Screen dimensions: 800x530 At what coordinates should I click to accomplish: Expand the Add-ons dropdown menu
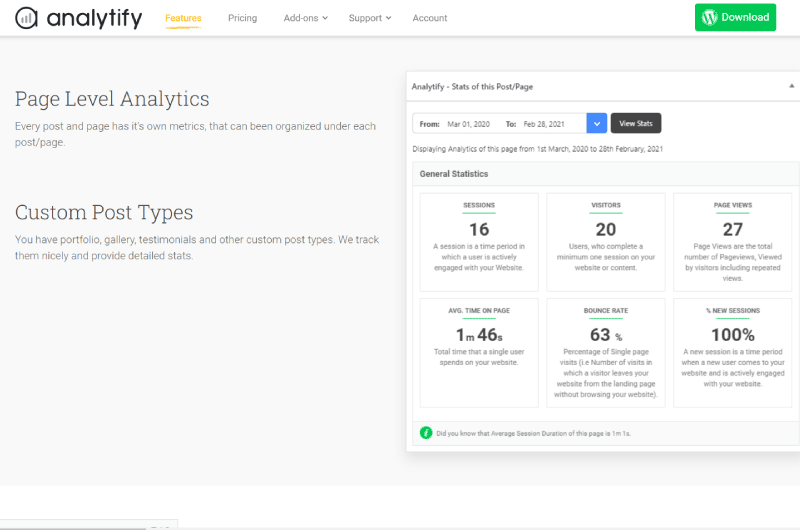click(x=306, y=18)
